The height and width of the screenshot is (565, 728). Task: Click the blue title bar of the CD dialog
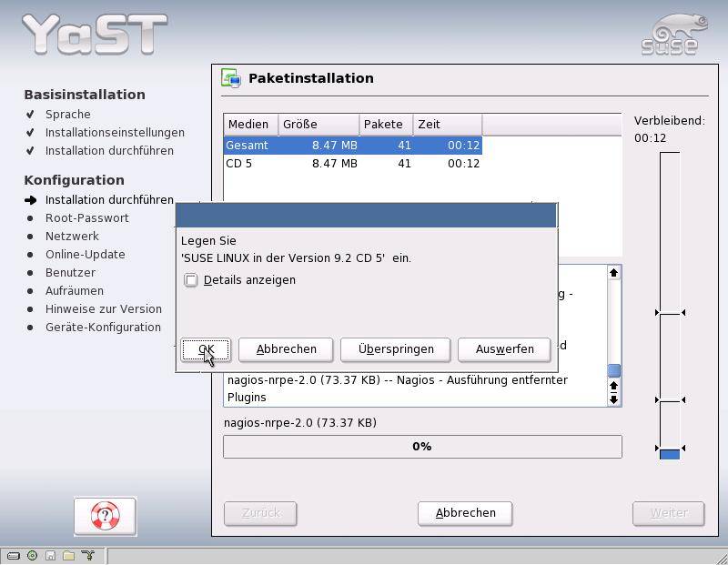point(367,215)
